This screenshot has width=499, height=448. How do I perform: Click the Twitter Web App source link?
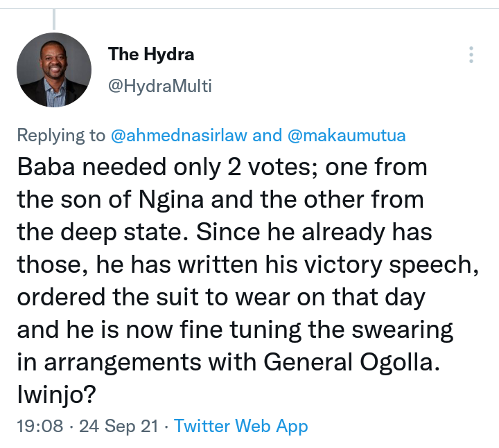(241, 426)
